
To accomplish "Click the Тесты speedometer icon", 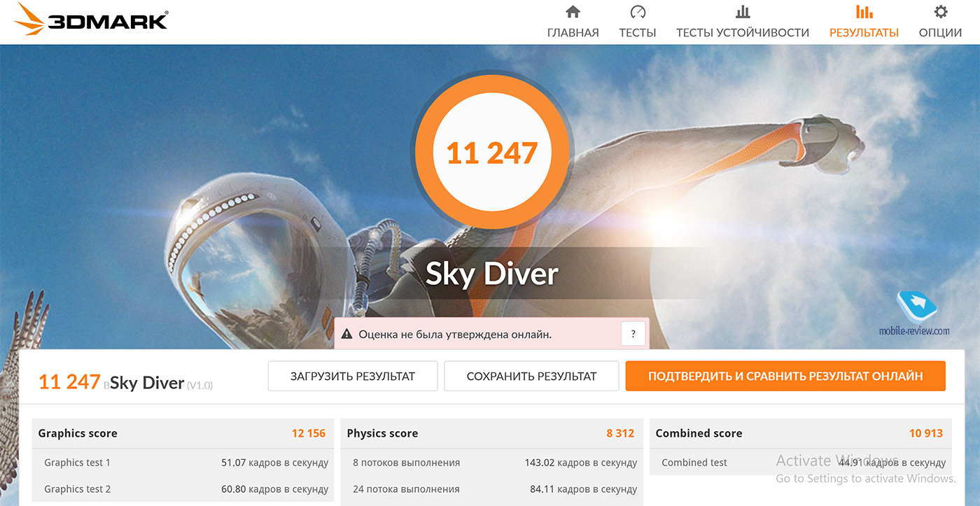I will pyautogui.click(x=638, y=12).
